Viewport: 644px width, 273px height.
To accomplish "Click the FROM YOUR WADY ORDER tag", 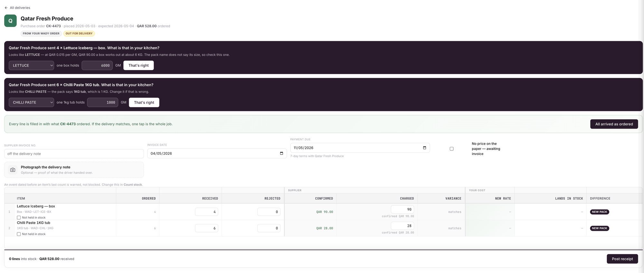I will [x=41, y=33].
